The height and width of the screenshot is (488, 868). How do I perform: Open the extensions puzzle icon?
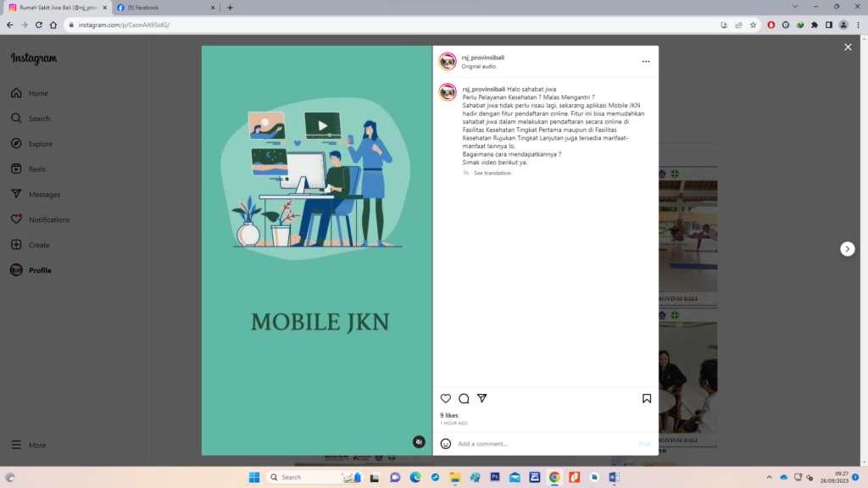point(815,25)
